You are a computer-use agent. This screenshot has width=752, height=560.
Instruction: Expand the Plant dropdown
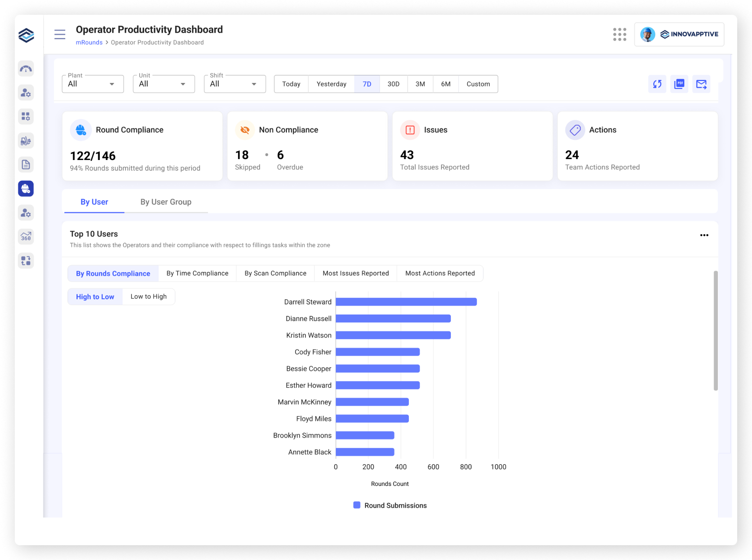click(x=92, y=84)
